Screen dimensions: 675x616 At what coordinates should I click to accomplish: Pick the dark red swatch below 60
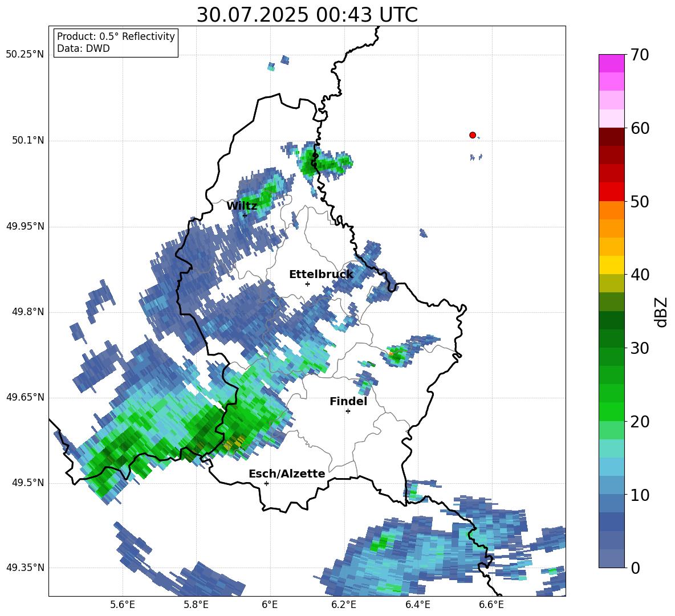[611, 136]
